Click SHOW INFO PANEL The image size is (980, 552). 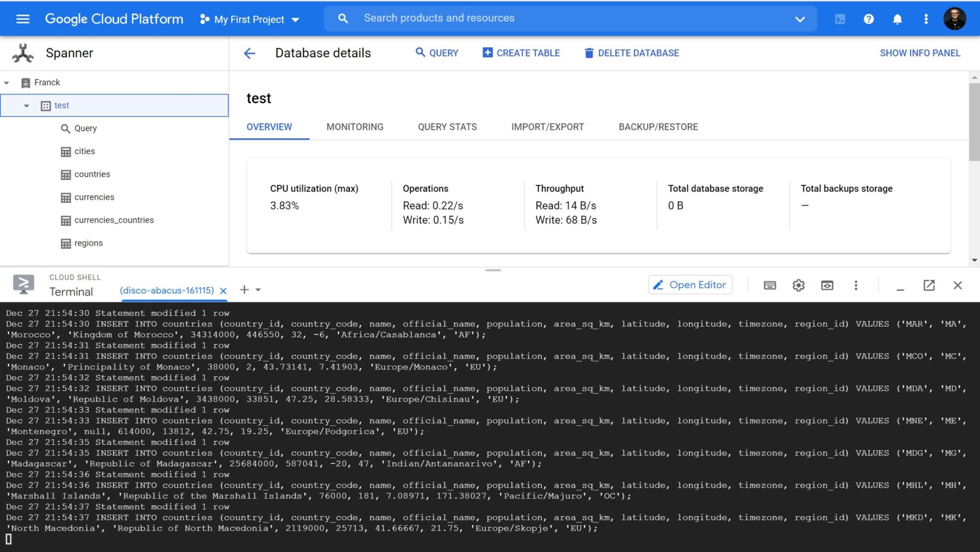coord(920,53)
